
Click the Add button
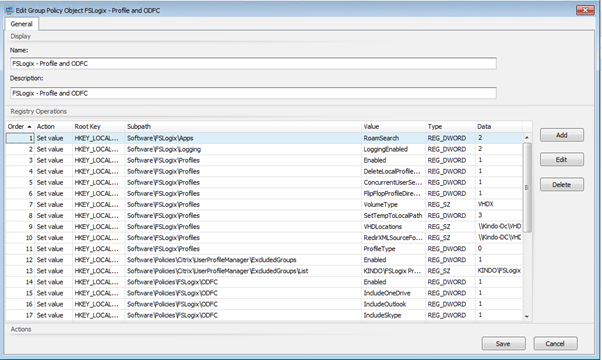pyautogui.click(x=562, y=135)
